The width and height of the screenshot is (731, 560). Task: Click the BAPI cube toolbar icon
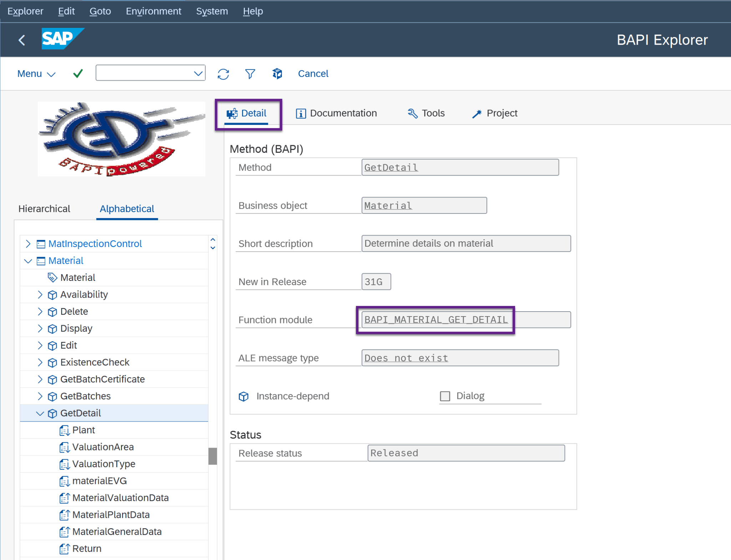(x=277, y=74)
